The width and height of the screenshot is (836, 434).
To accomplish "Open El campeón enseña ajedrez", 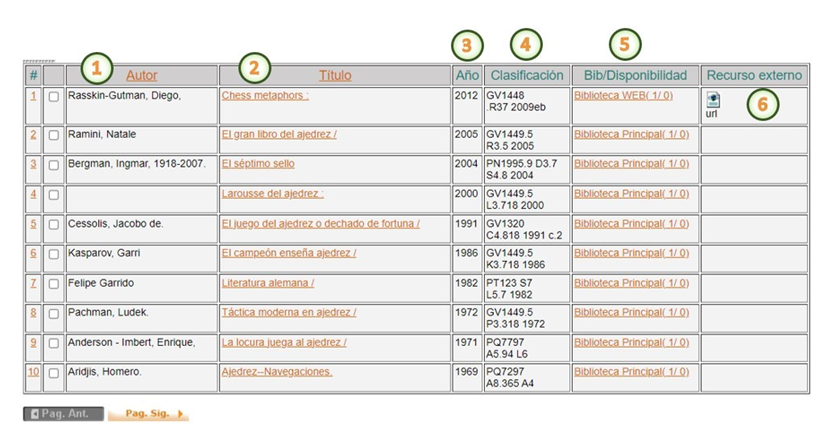I will (289, 253).
